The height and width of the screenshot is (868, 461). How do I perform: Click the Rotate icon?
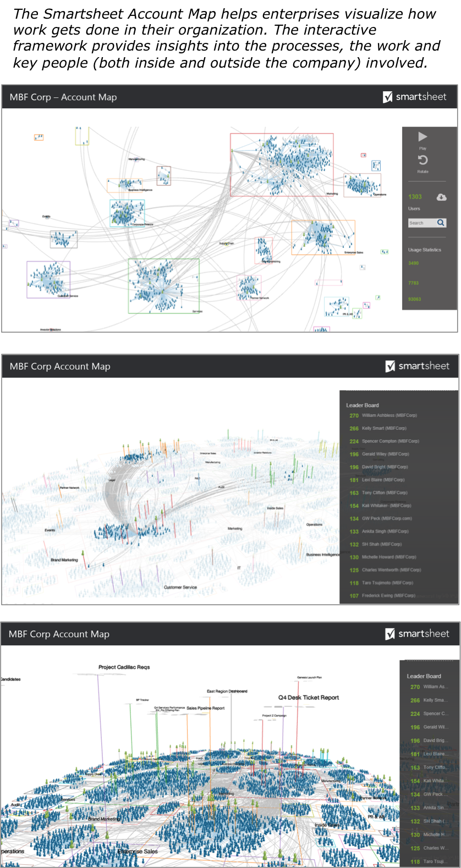(x=422, y=160)
